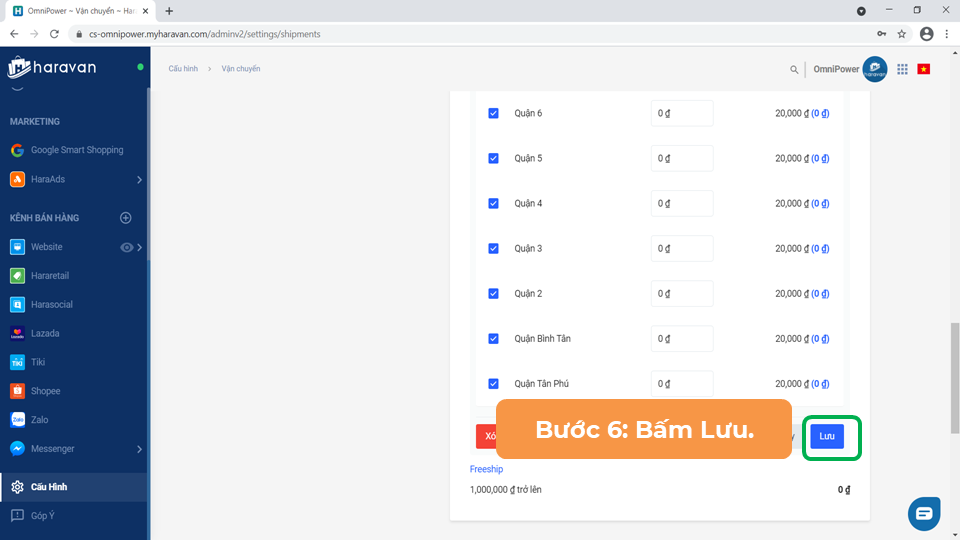
Task: Edit Quận Bình Tân fee input
Action: [x=682, y=339]
